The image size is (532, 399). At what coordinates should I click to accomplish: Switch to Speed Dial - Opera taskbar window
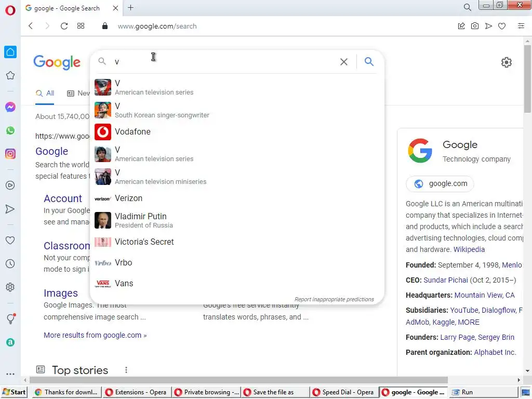343,392
